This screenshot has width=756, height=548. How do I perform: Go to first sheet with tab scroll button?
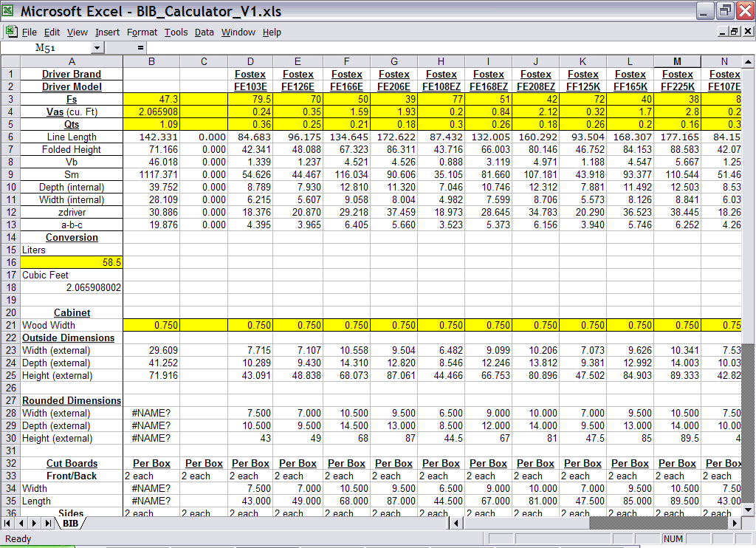[7, 523]
